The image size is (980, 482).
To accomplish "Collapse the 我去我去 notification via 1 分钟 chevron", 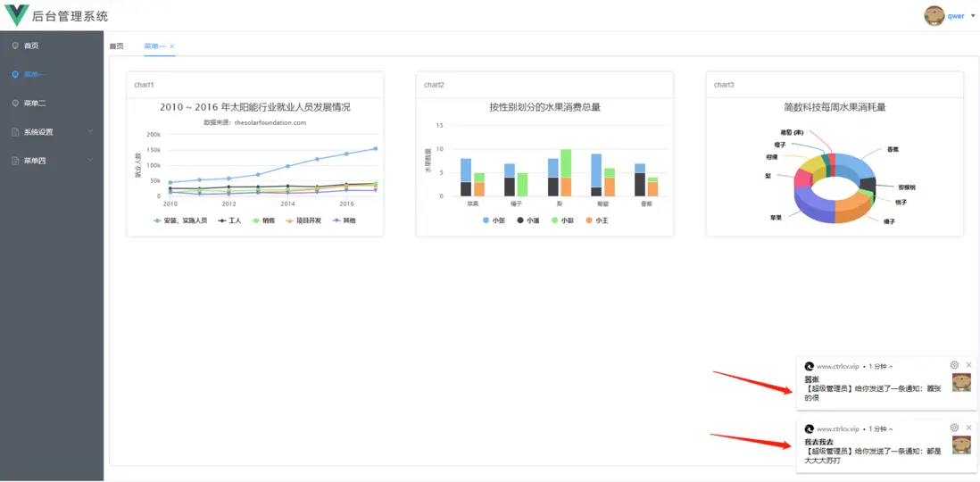I will tap(891, 428).
